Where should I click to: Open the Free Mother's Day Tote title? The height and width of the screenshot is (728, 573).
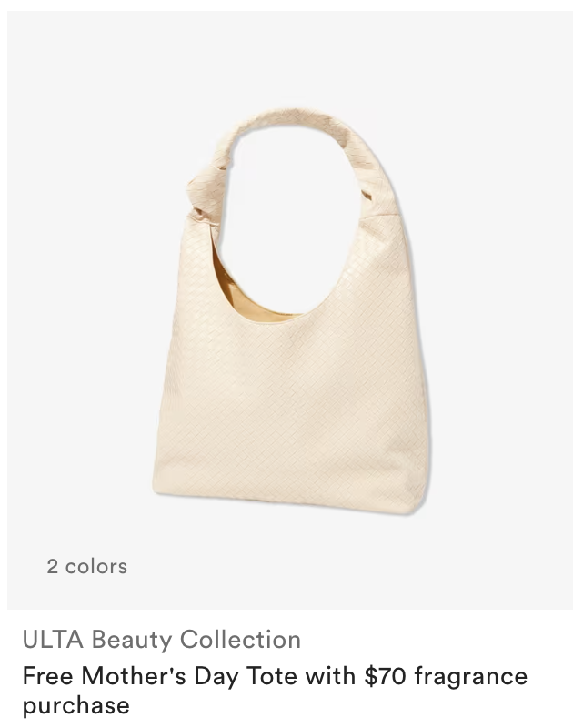275,690
